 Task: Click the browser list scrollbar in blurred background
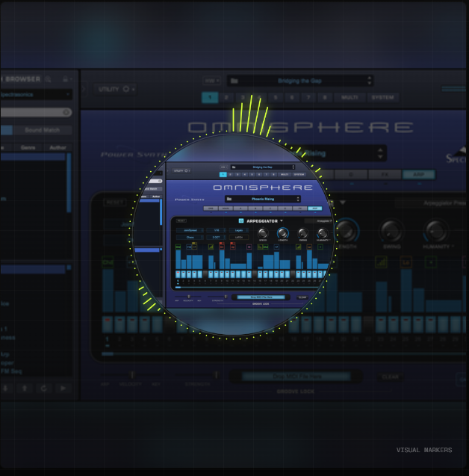(x=69, y=183)
